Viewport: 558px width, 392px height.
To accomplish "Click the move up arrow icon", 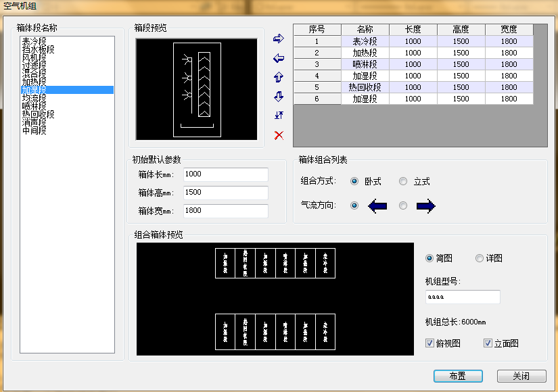I will [x=278, y=77].
